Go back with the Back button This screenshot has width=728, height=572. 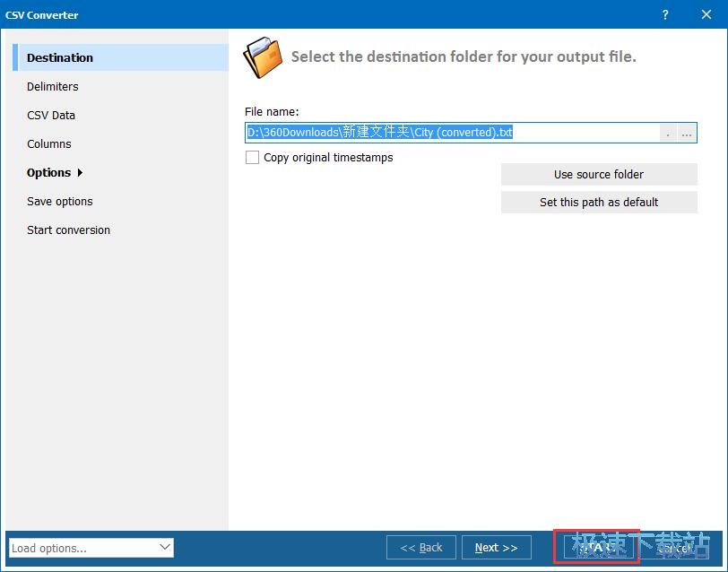coord(421,548)
